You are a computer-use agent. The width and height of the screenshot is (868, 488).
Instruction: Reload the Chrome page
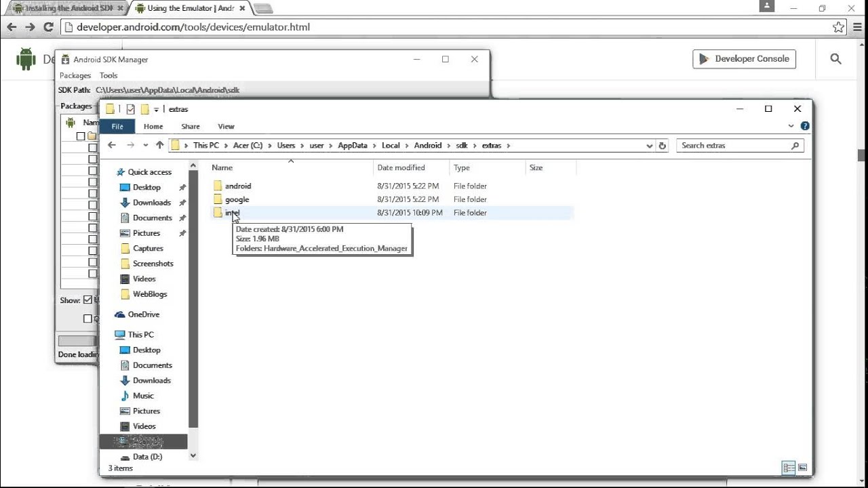click(48, 27)
